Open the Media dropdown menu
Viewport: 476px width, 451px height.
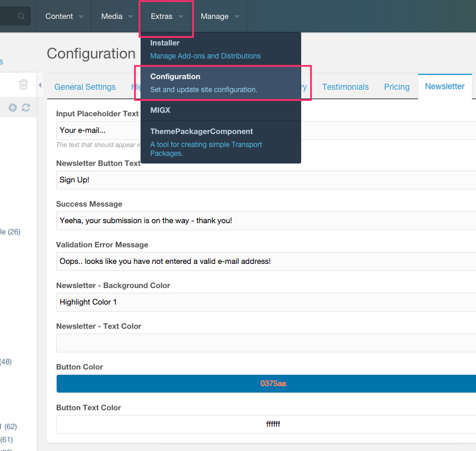coord(117,17)
